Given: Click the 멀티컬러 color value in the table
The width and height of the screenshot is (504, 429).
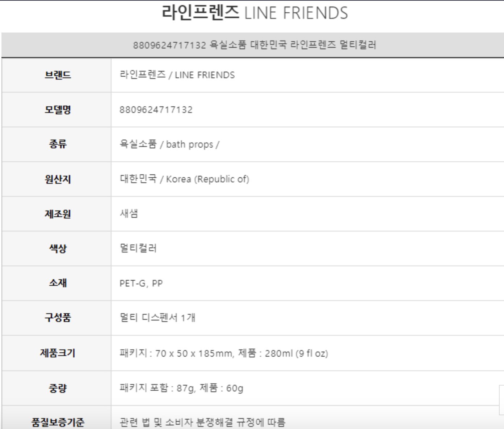Looking at the screenshot, I should (x=138, y=248).
